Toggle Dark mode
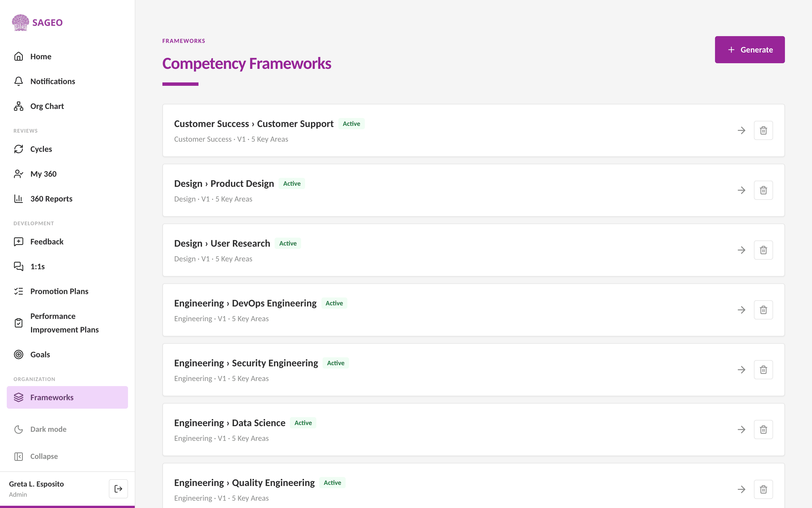 click(x=67, y=429)
